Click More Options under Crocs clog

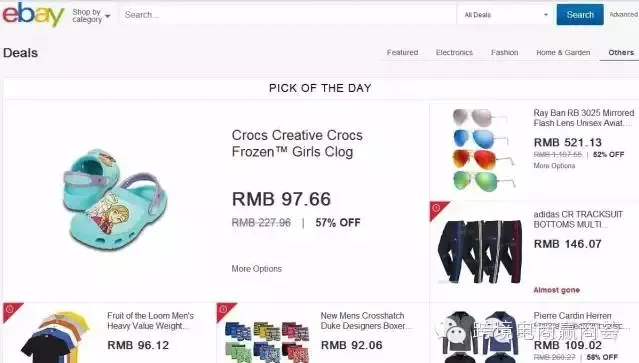point(257,269)
